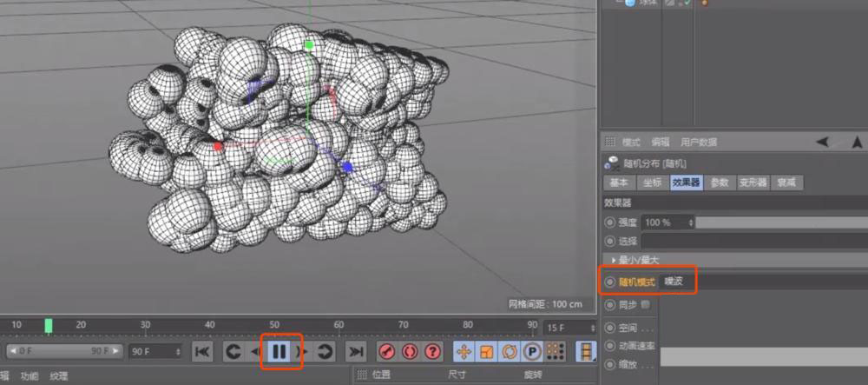Go to the next keyframe
Screen dimensions: 868x385
[x=325, y=351]
